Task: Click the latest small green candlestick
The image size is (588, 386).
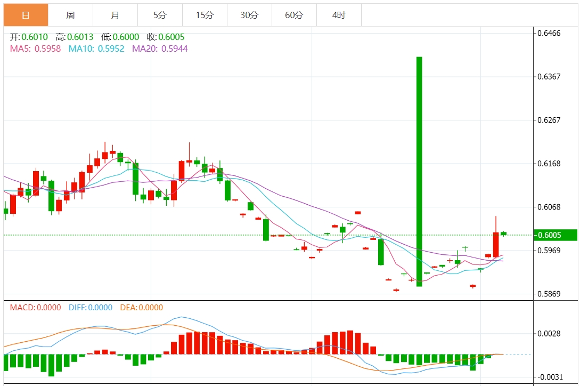Action: tap(504, 234)
